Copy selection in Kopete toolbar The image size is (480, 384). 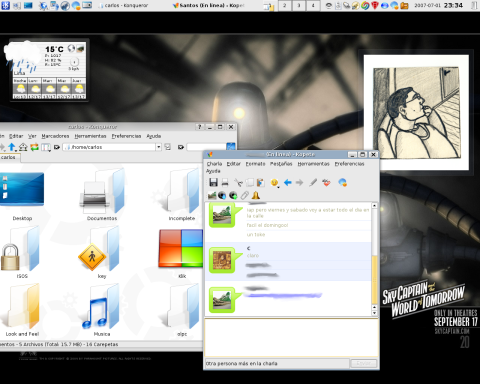click(249, 182)
